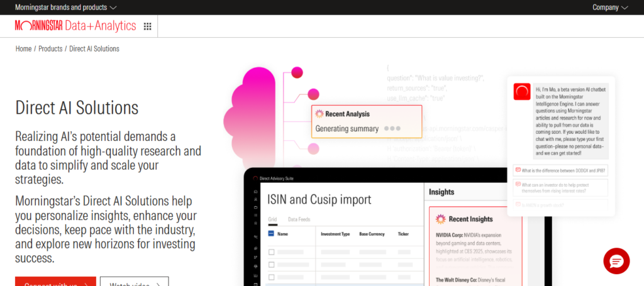Click Mo chatbot's greeting message bubble
644x286 pixels.
pyautogui.click(x=571, y=121)
